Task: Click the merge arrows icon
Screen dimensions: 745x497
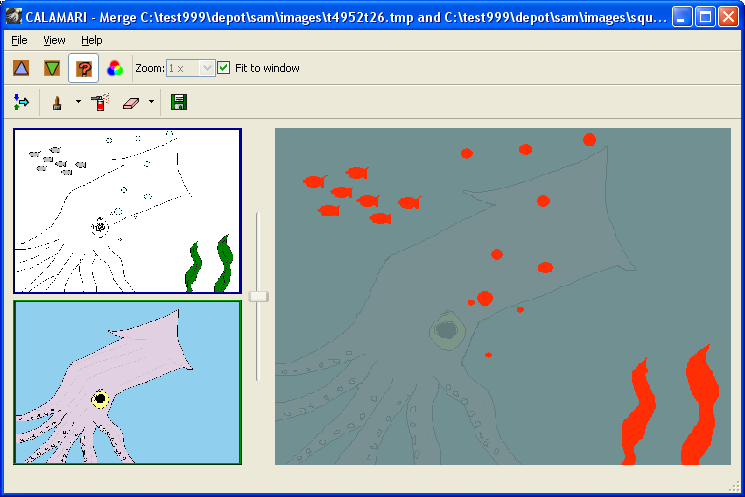Action: 21,102
